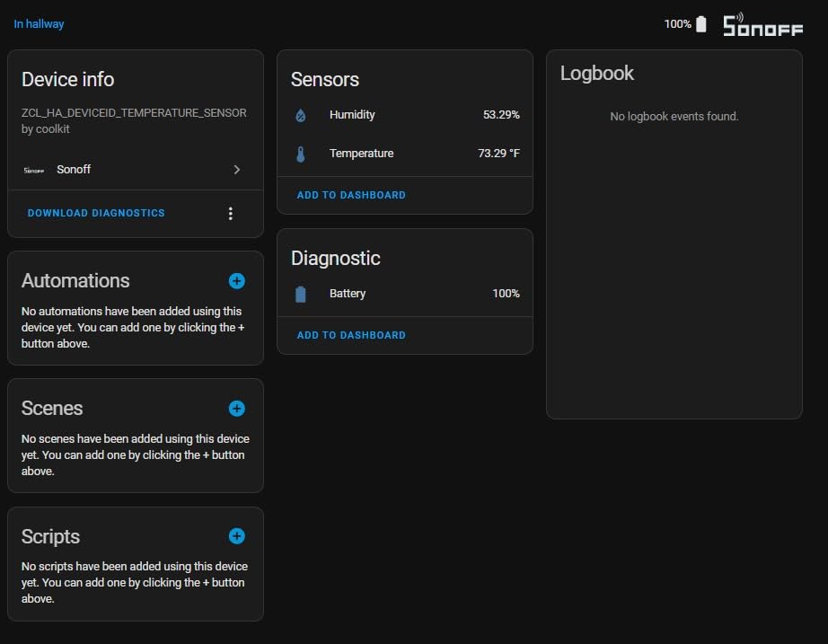This screenshot has height=644, width=828.
Task: Click Download Diagnostics button
Action: pos(96,214)
